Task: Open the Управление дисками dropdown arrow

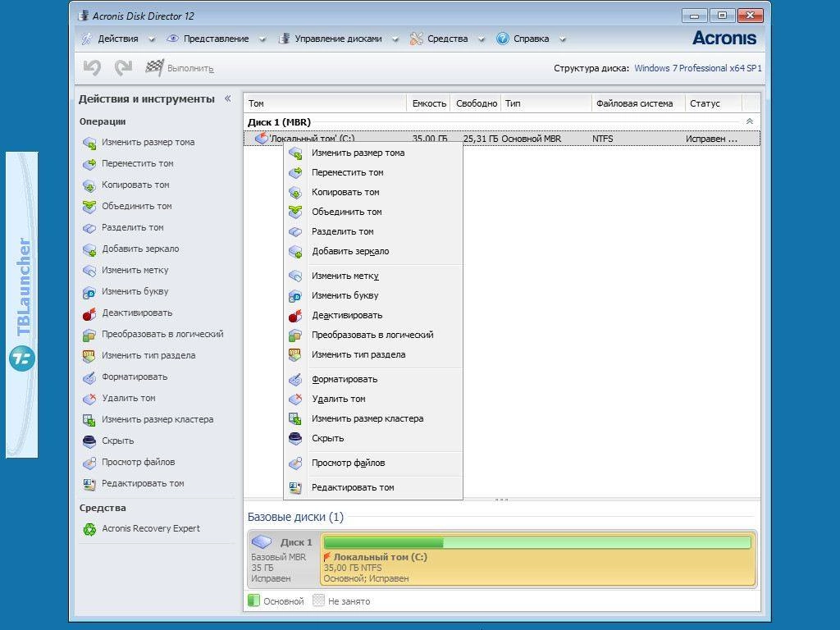Action: pos(395,39)
